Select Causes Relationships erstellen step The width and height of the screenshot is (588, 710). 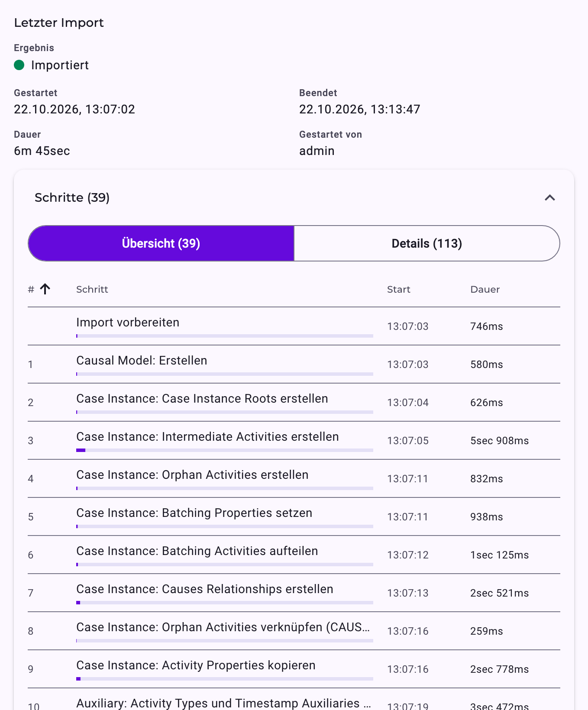294,593
